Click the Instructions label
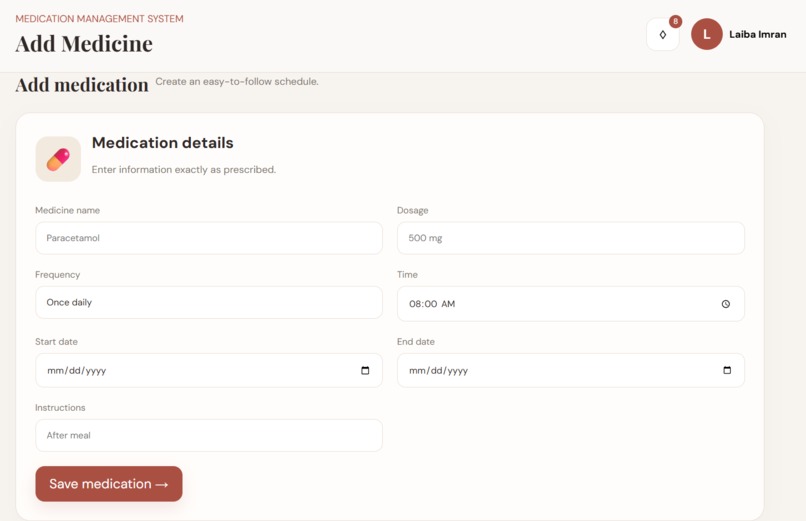 click(x=60, y=407)
